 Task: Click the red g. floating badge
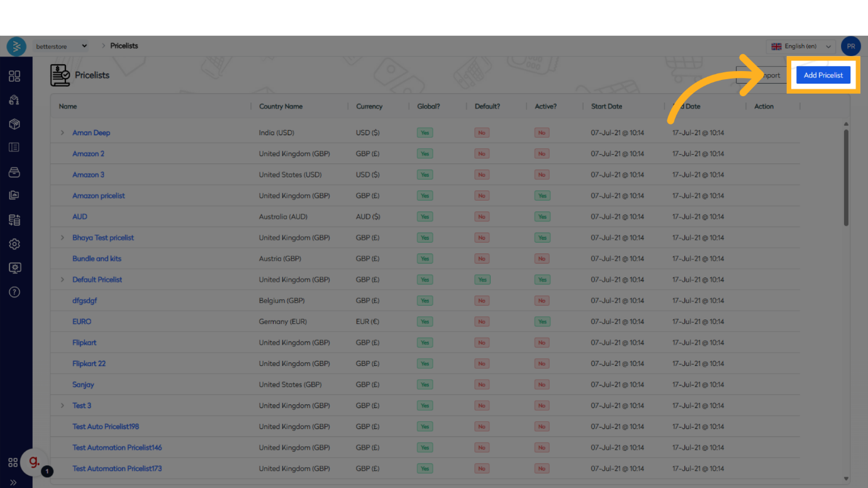pos(34,463)
